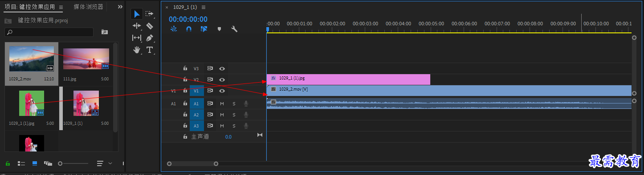Select the 1029_2.mov thumbnail
This screenshot has height=175, width=644.
pyautogui.click(x=32, y=59)
